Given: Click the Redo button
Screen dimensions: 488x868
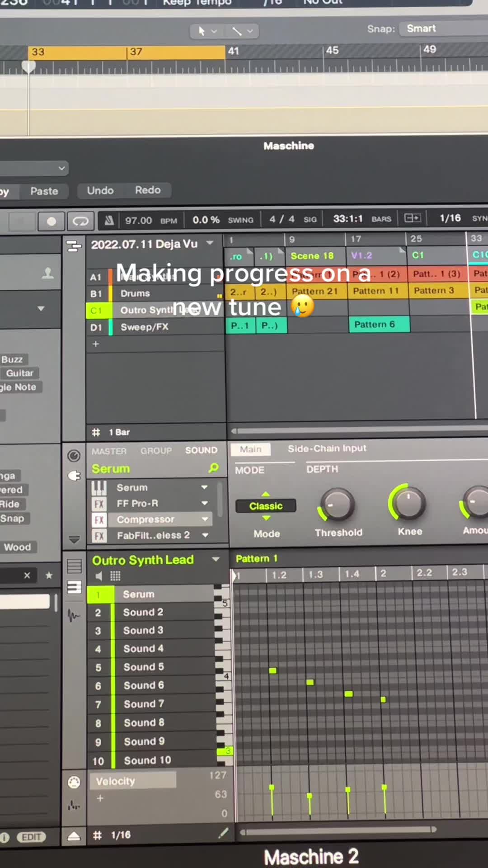Looking at the screenshot, I should coord(148,190).
